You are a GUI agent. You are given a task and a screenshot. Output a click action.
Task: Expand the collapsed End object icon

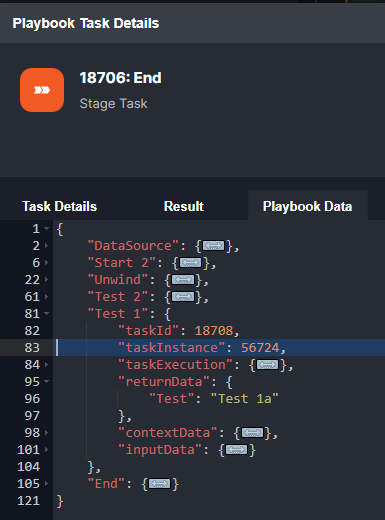(x=160, y=484)
